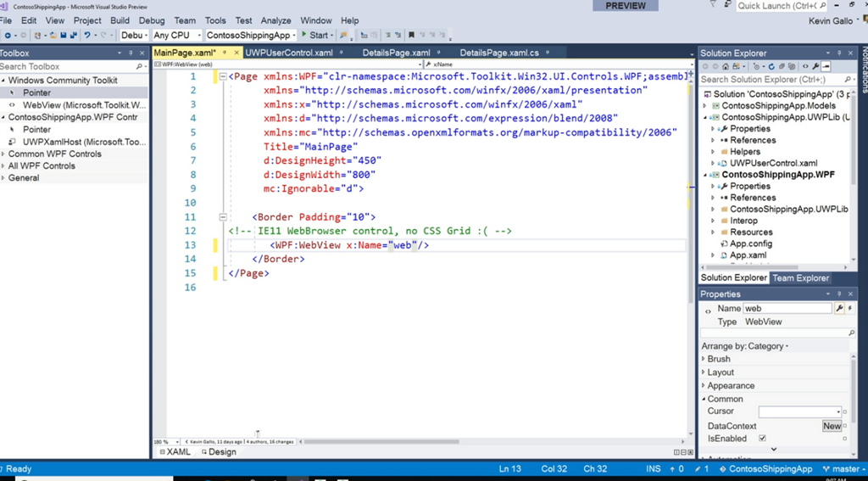This screenshot has height=481, width=868.
Task: Click the Undo arrow in the toolbar
Action: tap(87, 36)
